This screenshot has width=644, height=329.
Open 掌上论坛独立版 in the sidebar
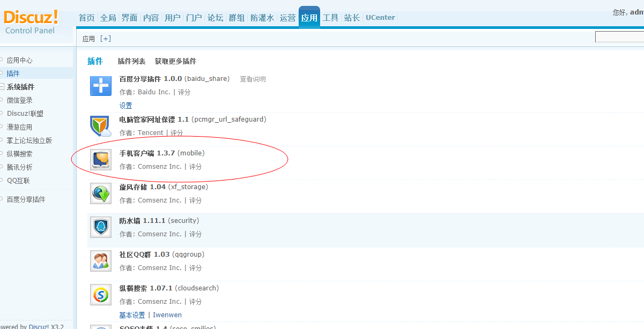pyautogui.click(x=29, y=140)
